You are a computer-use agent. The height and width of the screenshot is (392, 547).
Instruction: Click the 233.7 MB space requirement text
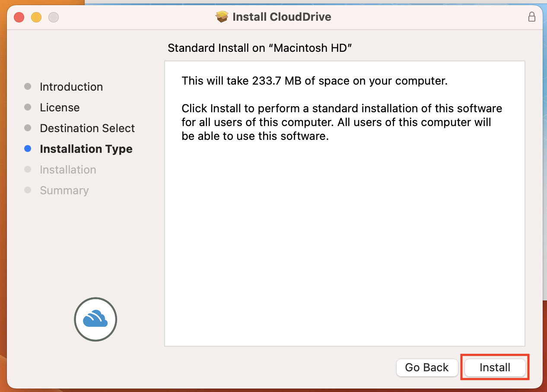pyautogui.click(x=315, y=81)
